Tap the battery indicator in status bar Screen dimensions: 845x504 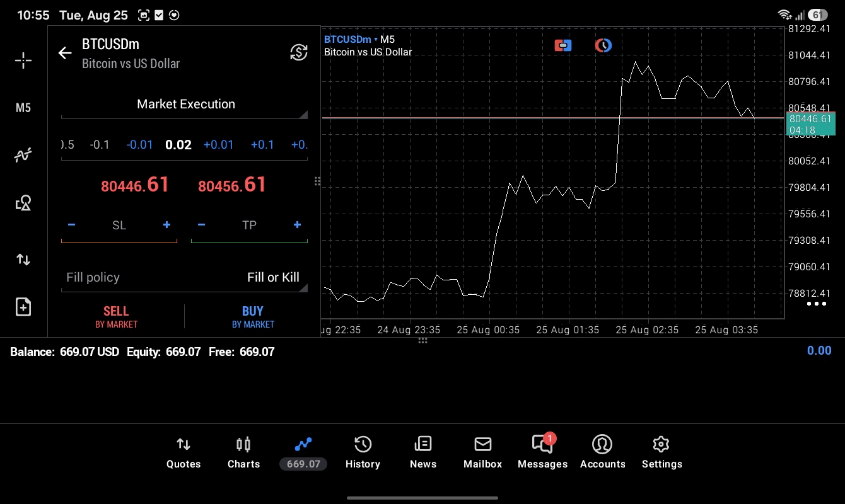pyautogui.click(x=818, y=15)
